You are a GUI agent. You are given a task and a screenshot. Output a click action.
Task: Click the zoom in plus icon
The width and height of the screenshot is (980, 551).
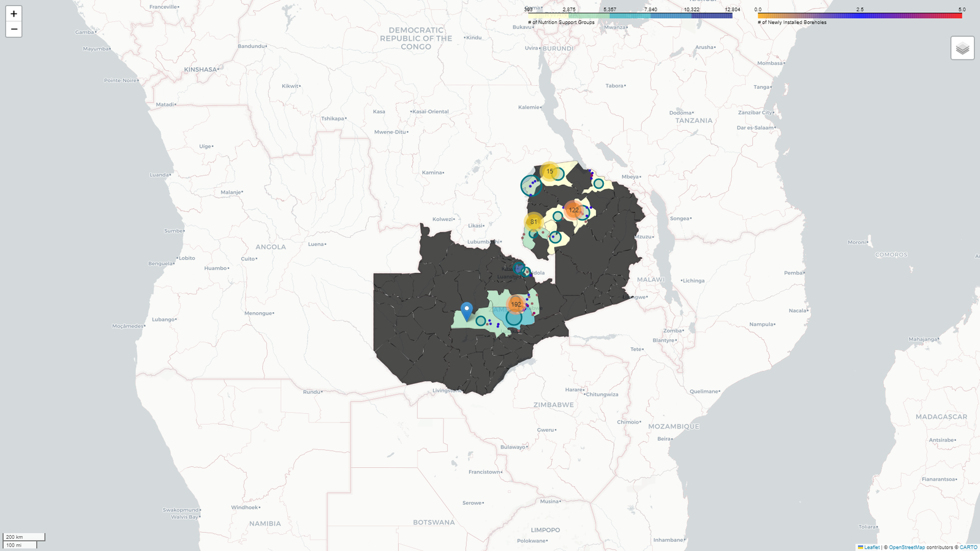tap(13, 13)
